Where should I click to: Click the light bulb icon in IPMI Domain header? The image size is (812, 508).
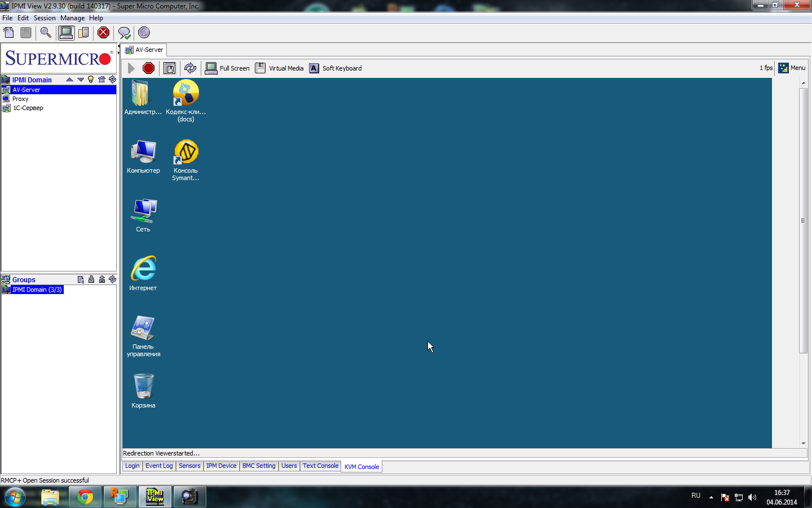[x=91, y=80]
